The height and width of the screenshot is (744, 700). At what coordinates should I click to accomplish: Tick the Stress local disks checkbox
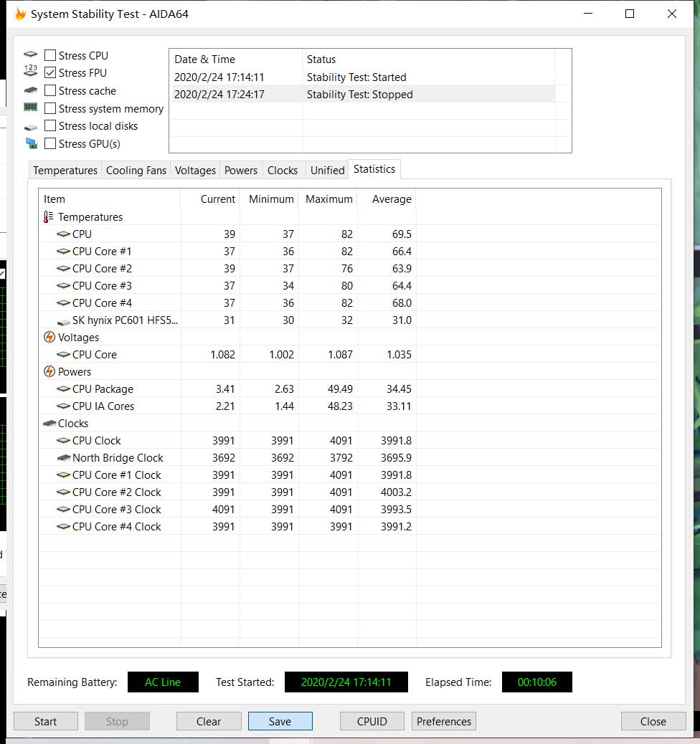(50, 125)
